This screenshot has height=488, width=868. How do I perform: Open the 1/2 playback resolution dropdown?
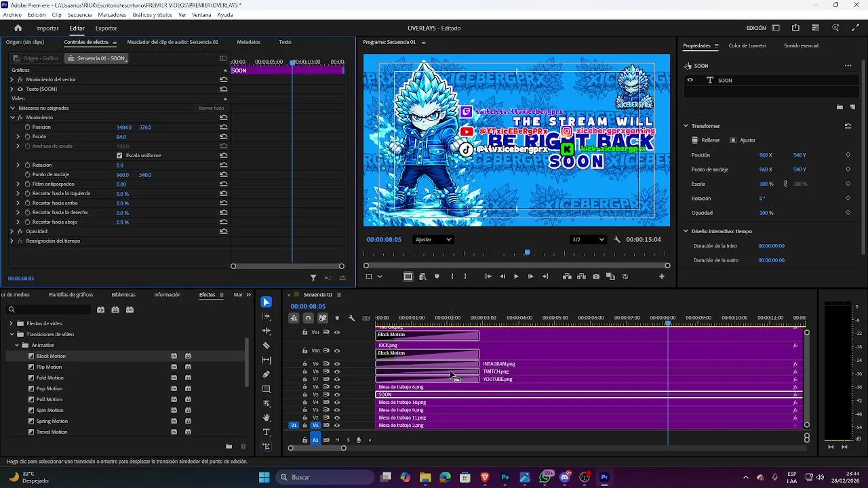[588, 239]
